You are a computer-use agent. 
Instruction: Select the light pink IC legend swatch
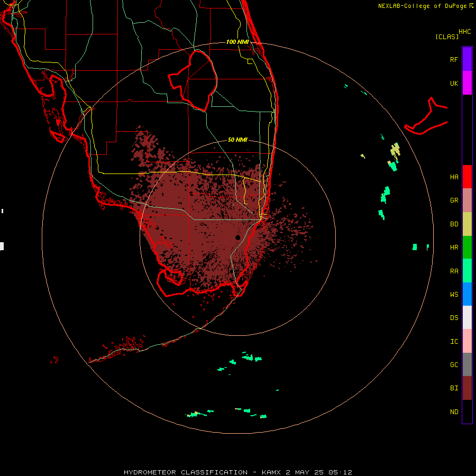tap(467, 341)
